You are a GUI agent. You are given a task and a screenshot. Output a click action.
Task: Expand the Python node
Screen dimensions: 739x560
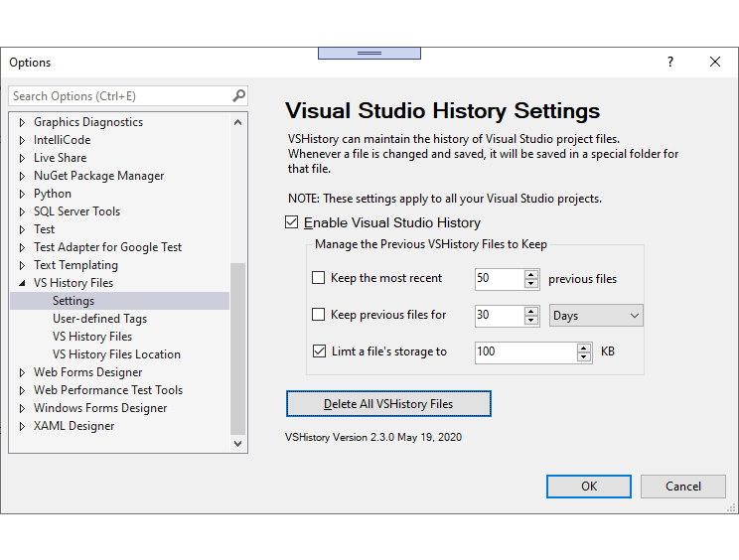pos(22,194)
